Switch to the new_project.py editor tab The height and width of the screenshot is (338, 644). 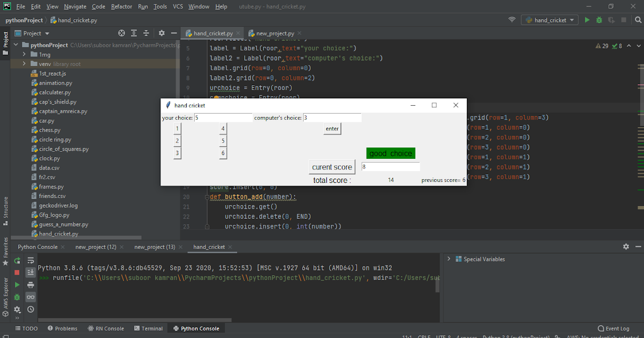click(x=276, y=32)
